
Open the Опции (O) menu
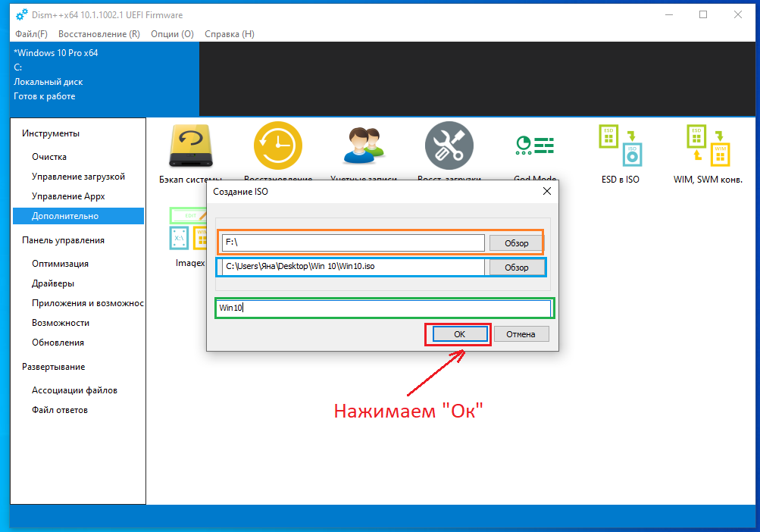point(172,34)
